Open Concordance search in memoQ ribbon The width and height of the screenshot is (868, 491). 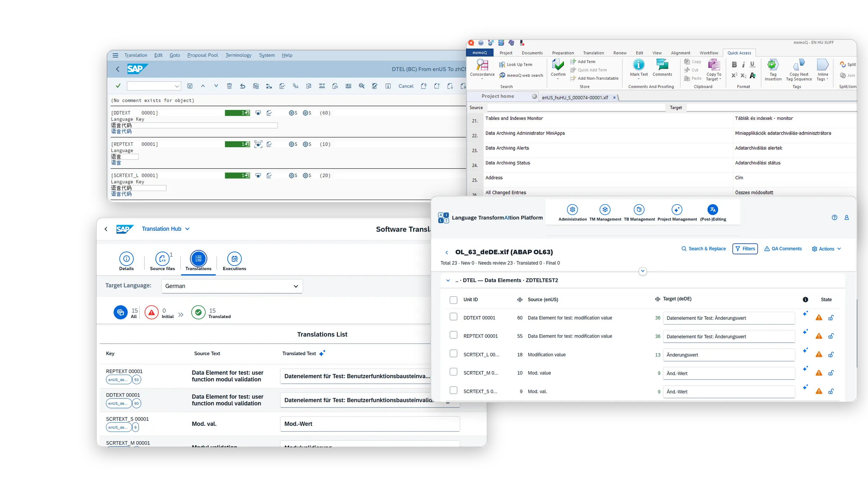tap(482, 68)
